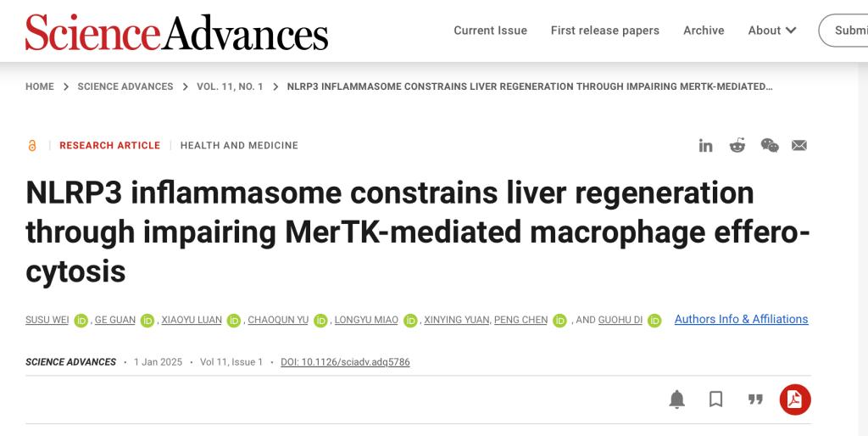Go to First release papers
The height and width of the screenshot is (436, 868).
604,31
